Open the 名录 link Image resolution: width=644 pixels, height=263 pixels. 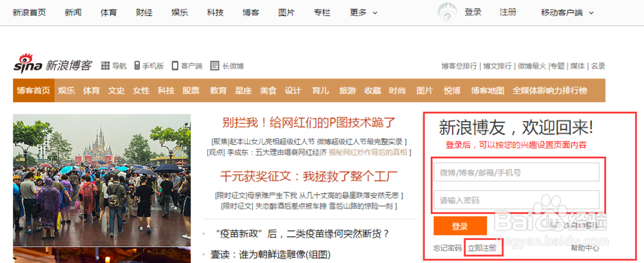(x=598, y=66)
